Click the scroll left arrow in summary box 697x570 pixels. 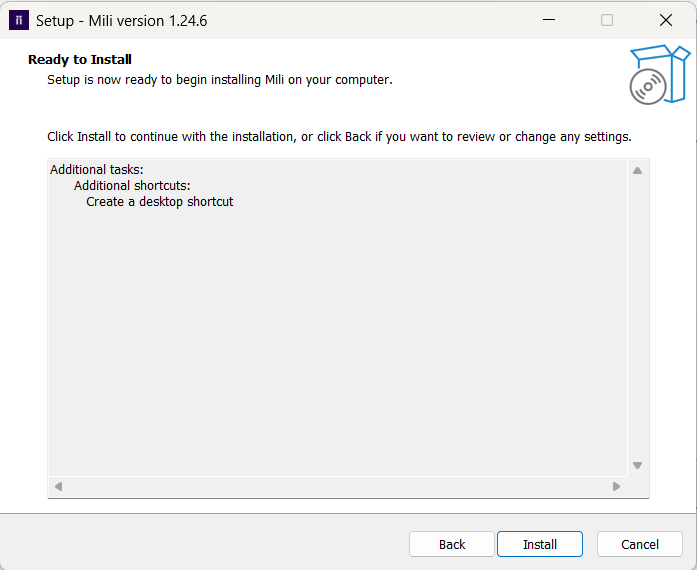pyautogui.click(x=58, y=487)
